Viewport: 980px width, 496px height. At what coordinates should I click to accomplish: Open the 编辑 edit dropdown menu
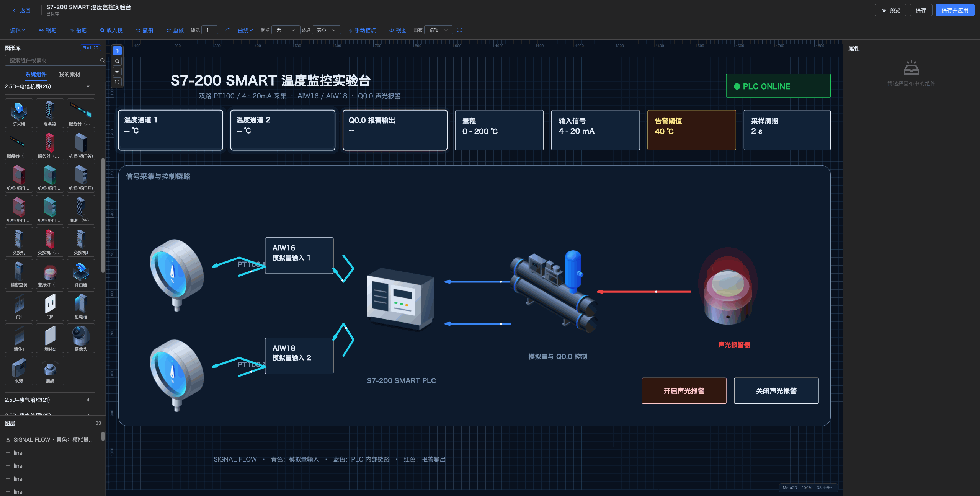[x=18, y=30]
